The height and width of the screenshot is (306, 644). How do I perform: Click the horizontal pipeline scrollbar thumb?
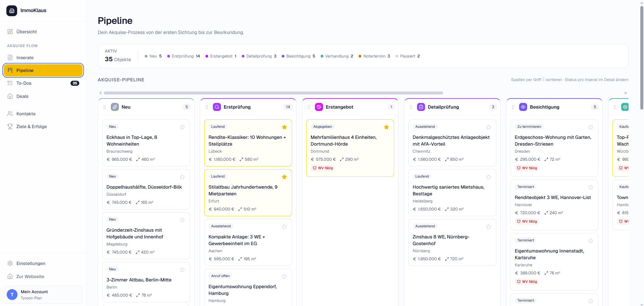(273, 93)
